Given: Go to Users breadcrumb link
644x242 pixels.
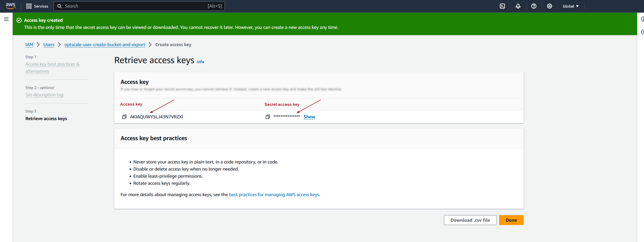Looking at the screenshot, I should tap(49, 45).
